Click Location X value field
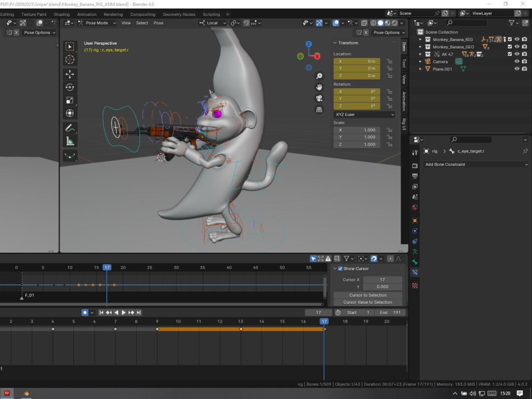This screenshot has height=399, width=532. point(356,61)
